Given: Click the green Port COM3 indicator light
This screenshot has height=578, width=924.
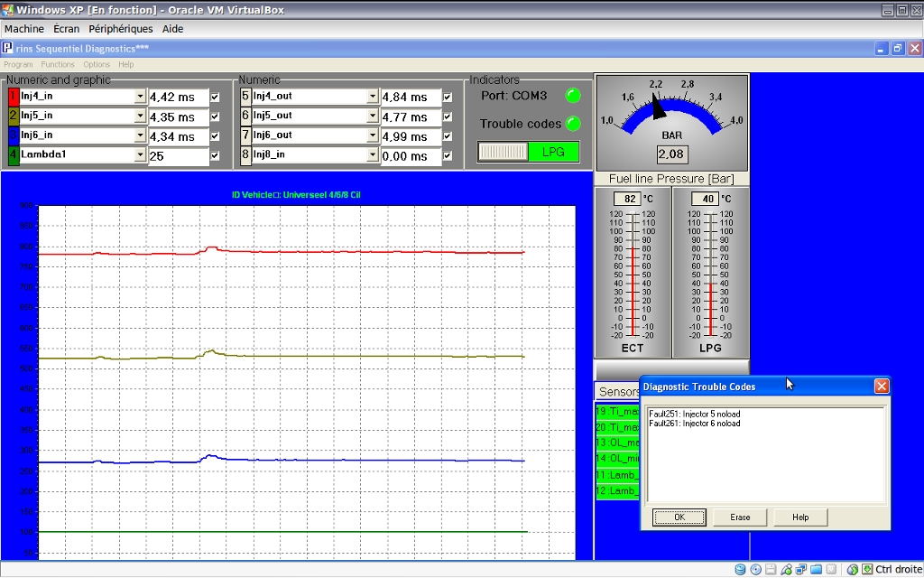Looking at the screenshot, I should click(572, 96).
